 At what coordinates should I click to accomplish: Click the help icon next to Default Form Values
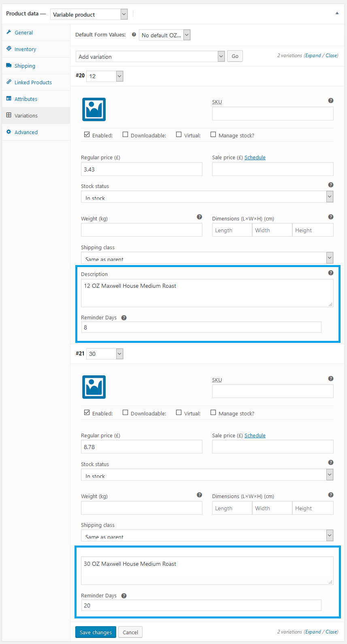point(134,35)
